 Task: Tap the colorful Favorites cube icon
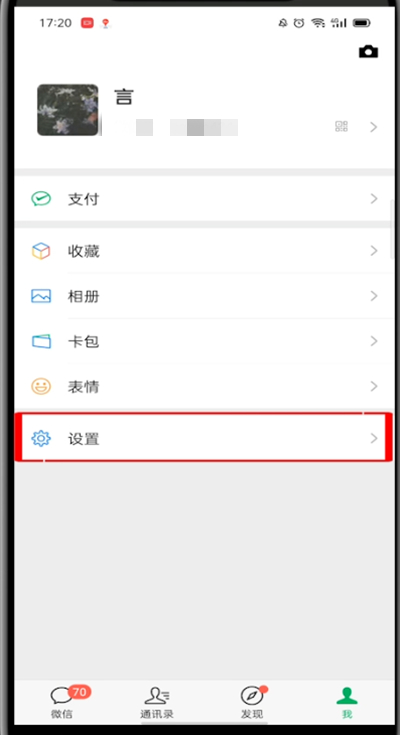[x=41, y=251]
